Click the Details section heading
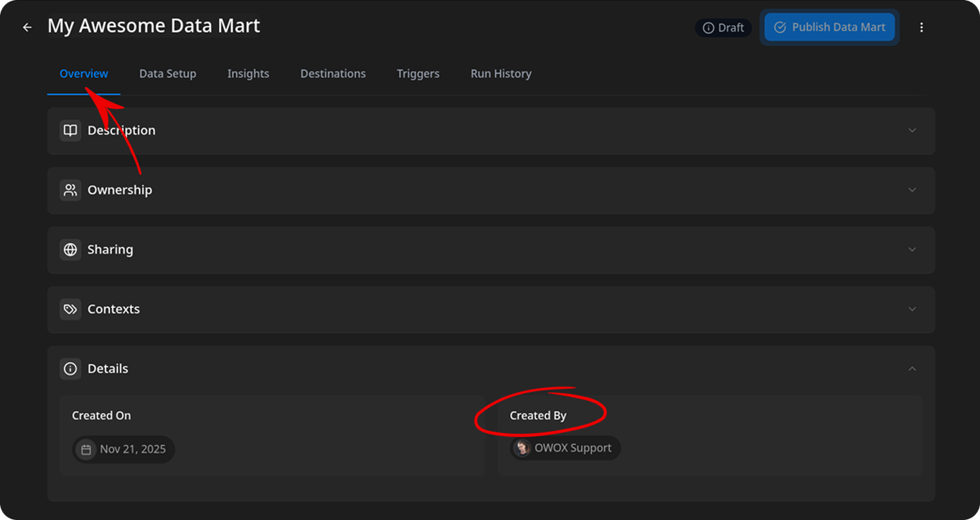Screen dimensions: 980x520 coord(108,369)
